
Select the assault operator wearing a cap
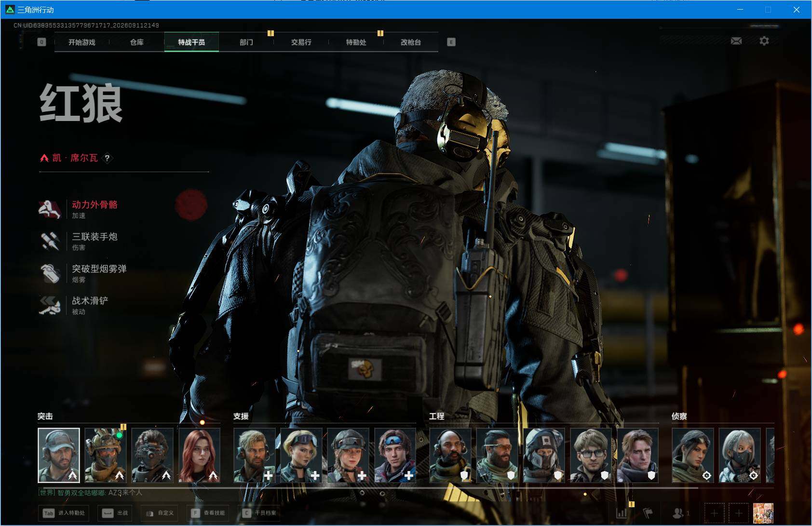click(59, 455)
